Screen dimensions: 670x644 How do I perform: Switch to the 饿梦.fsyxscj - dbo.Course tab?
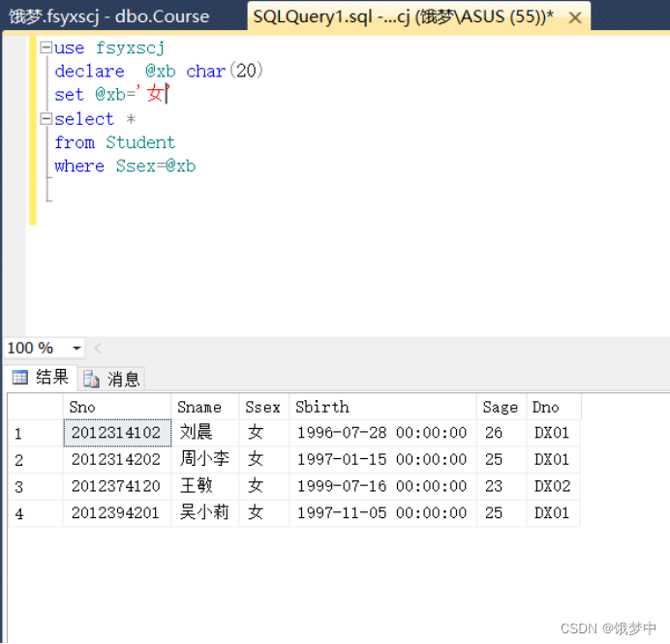coord(109,16)
